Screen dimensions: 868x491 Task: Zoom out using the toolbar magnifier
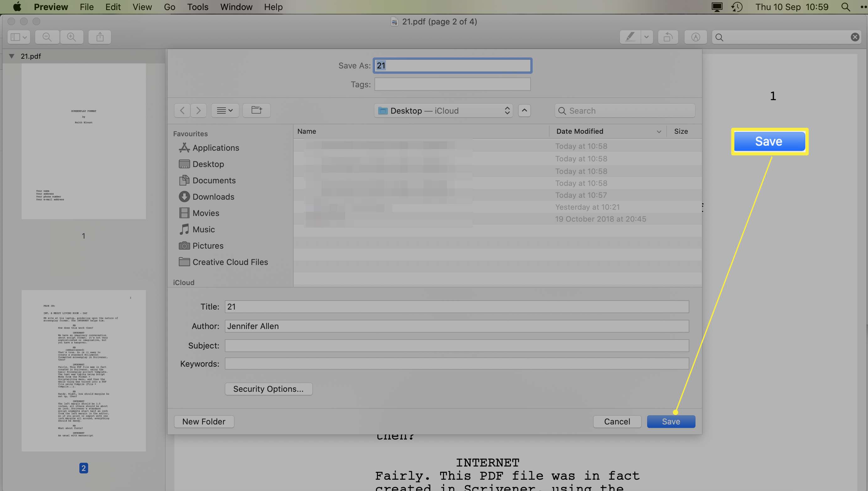[x=47, y=37]
